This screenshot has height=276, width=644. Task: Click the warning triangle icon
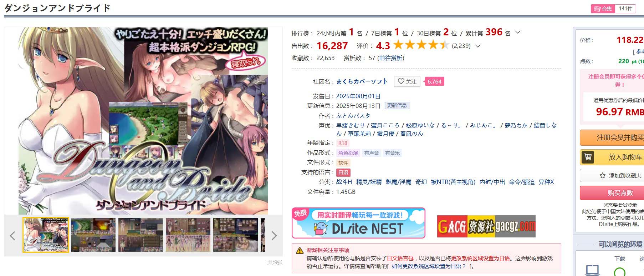pos(300,250)
